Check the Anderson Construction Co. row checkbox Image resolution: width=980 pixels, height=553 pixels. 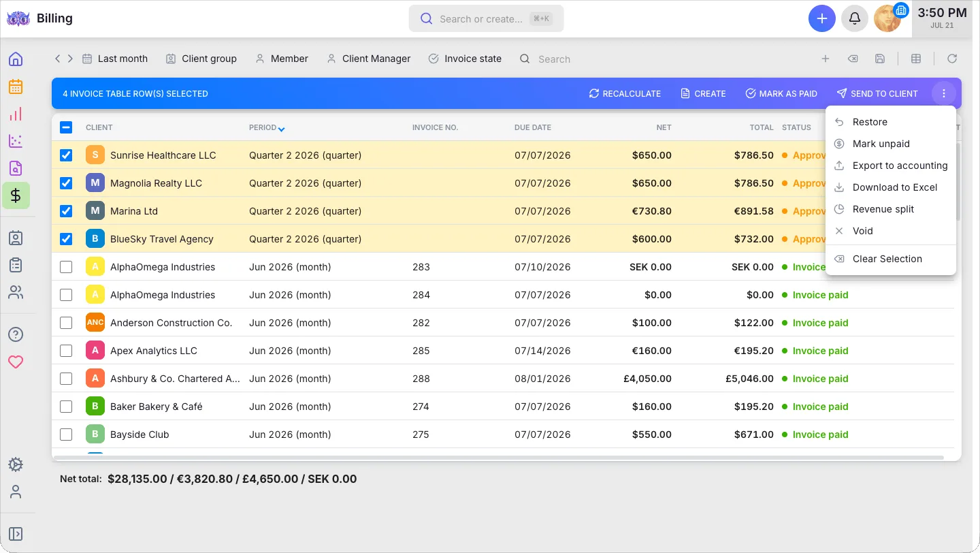click(x=66, y=323)
